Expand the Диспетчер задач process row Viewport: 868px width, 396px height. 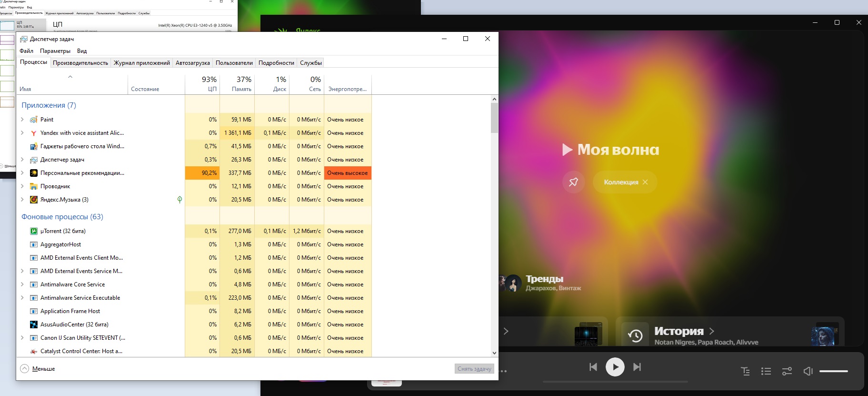click(x=22, y=160)
